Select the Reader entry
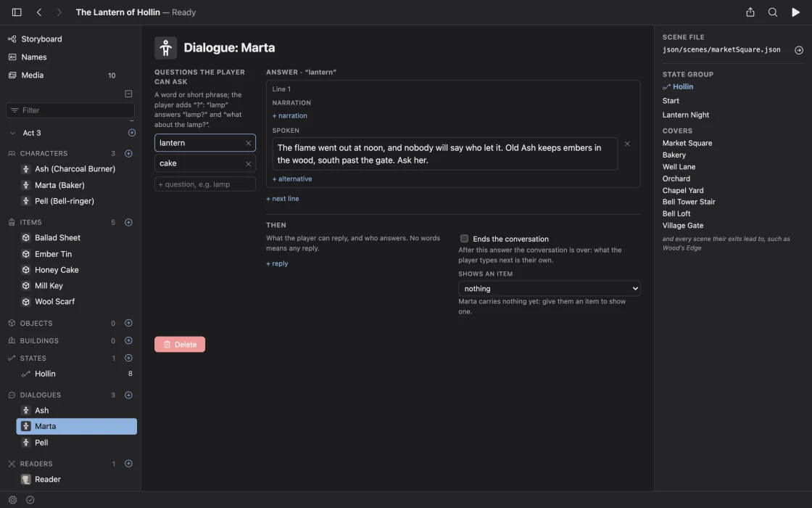The height and width of the screenshot is (508, 812). click(48, 480)
